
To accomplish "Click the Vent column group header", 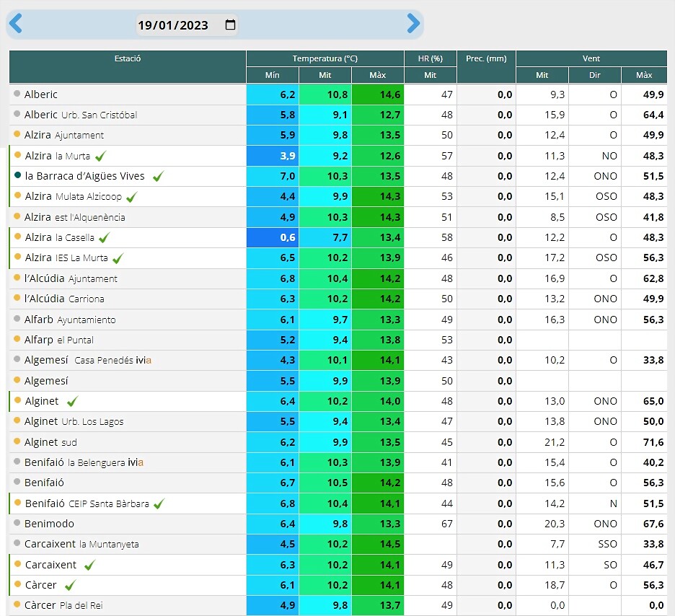I will 591,58.
